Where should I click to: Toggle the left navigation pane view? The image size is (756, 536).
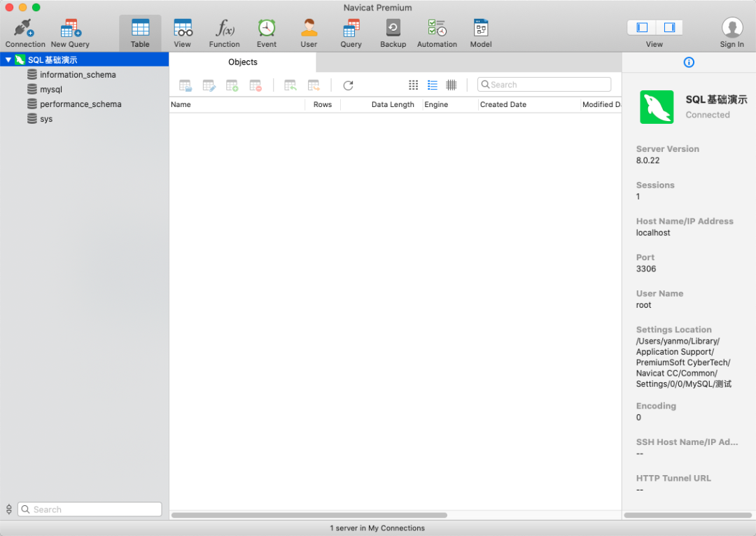(x=641, y=27)
